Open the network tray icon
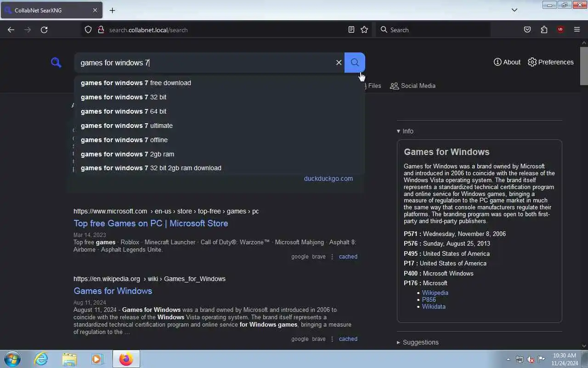 [x=520, y=359]
